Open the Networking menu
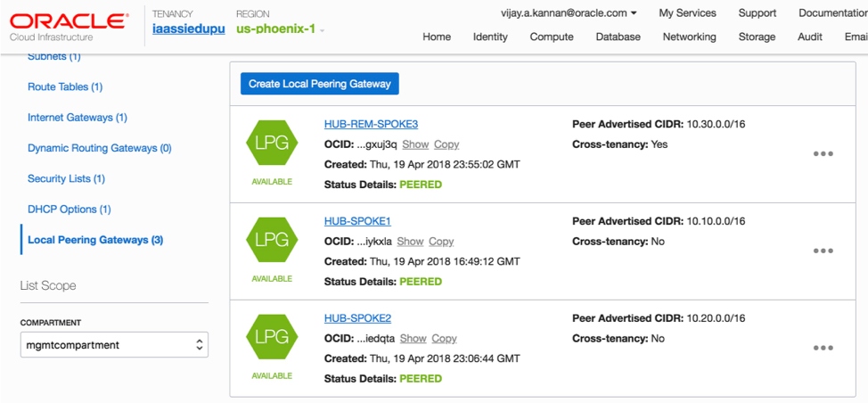This screenshot has height=403, width=868. 689,37
